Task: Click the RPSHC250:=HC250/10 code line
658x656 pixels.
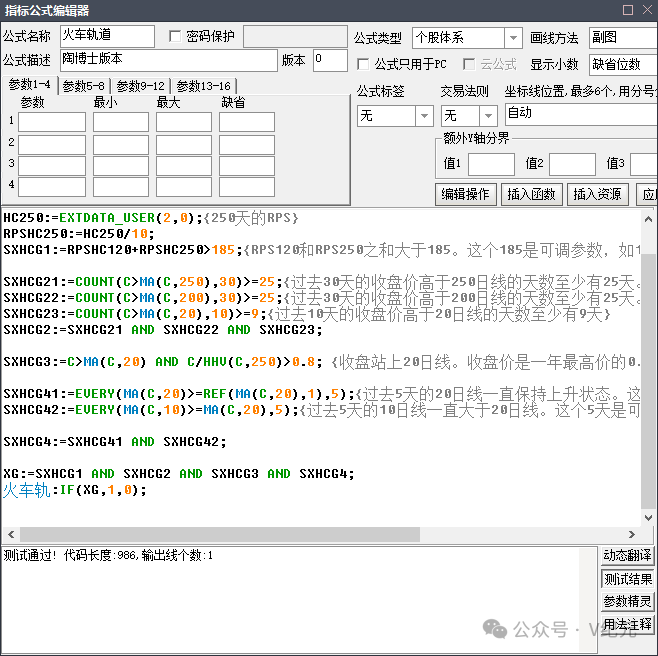Action: [79, 234]
